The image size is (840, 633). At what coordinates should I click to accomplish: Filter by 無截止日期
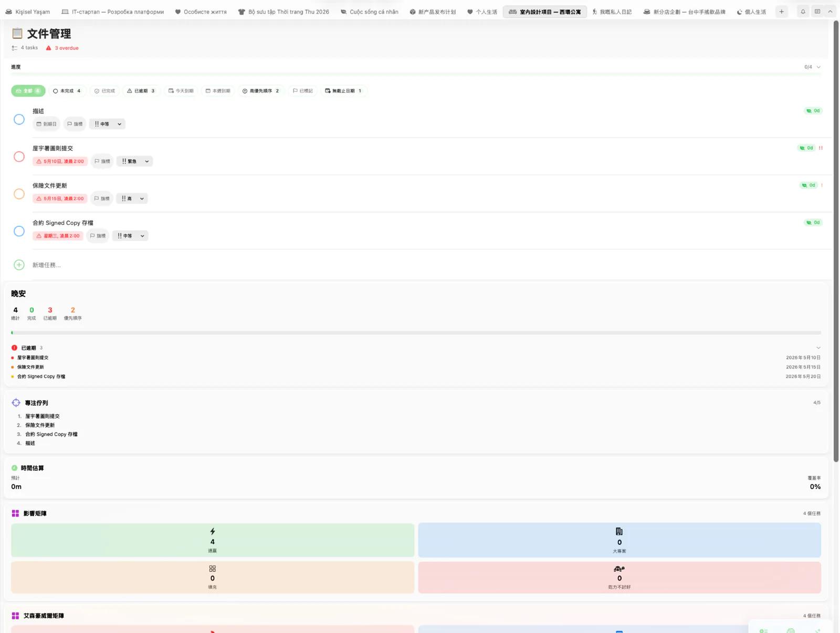pos(343,91)
